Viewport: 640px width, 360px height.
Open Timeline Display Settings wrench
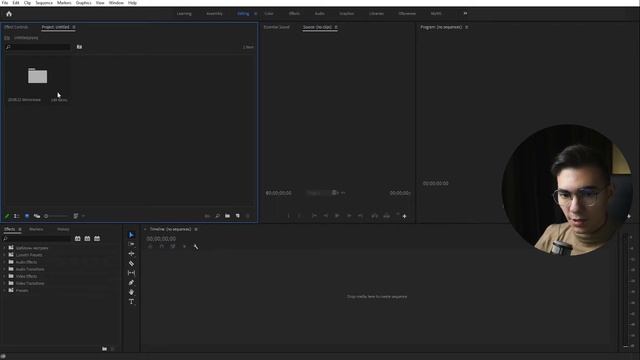196,247
